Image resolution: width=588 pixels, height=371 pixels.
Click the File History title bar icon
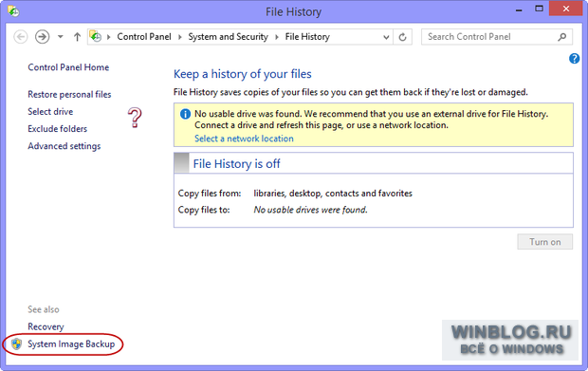(x=13, y=11)
